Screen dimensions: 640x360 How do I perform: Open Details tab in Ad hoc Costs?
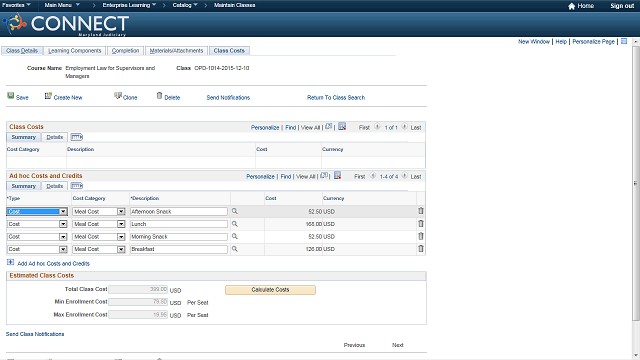pos(55,186)
